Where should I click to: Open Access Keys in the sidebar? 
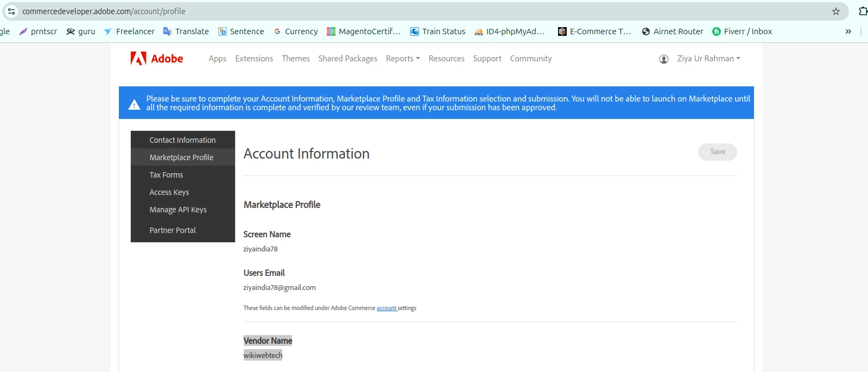(x=183, y=192)
